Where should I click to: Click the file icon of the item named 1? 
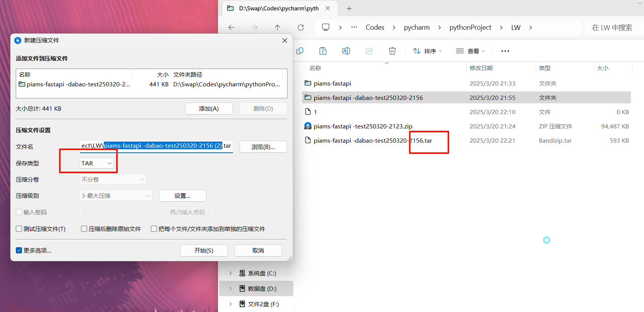(x=308, y=112)
